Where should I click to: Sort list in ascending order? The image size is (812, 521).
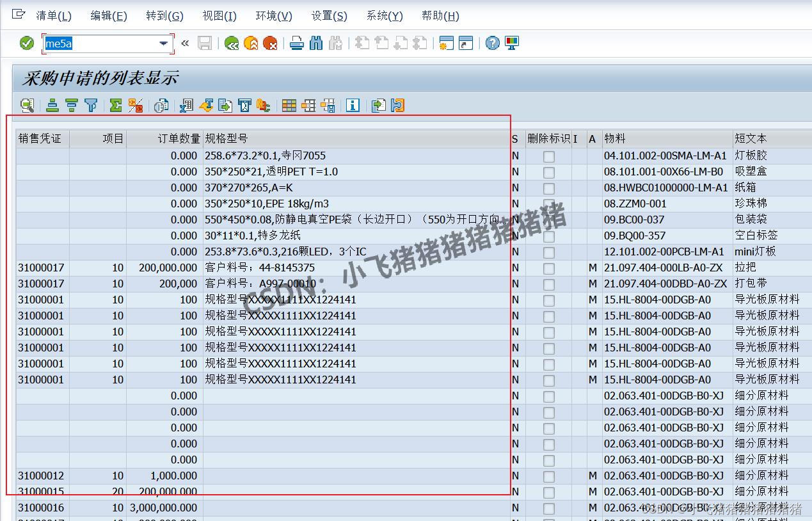(x=52, y=105)
